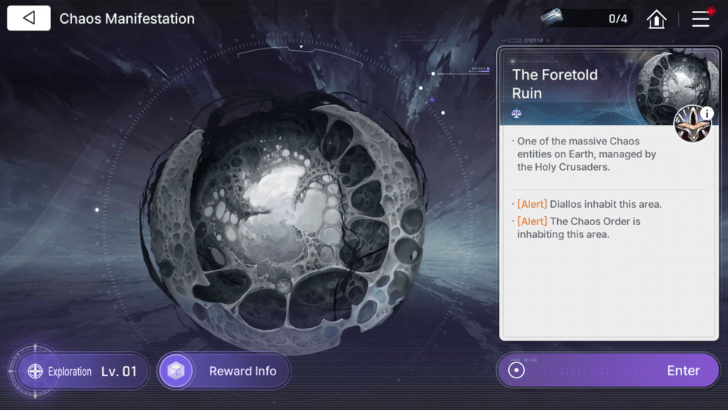Click the Holy Crusaders description text
The width and height of the screenshot is (728, 410).
pos(586,154)
